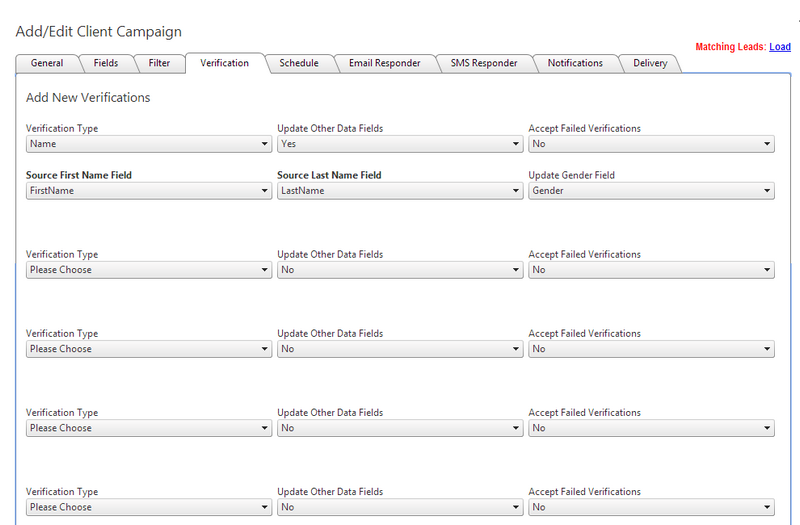This screenshot has width=800, height=525.
Task: Expand the fourth row Accept Failed Verifications dropdown
Action: (651, 428)
